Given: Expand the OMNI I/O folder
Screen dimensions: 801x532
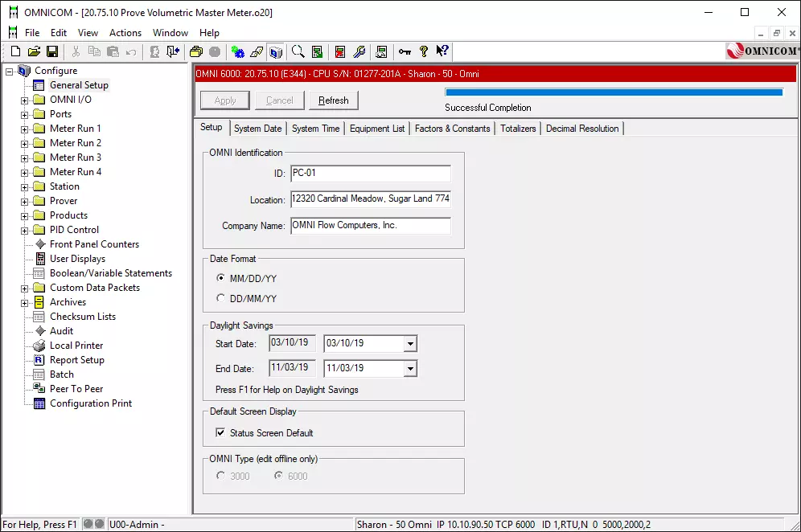Looking at the screenshot, I should pos(24,100).
